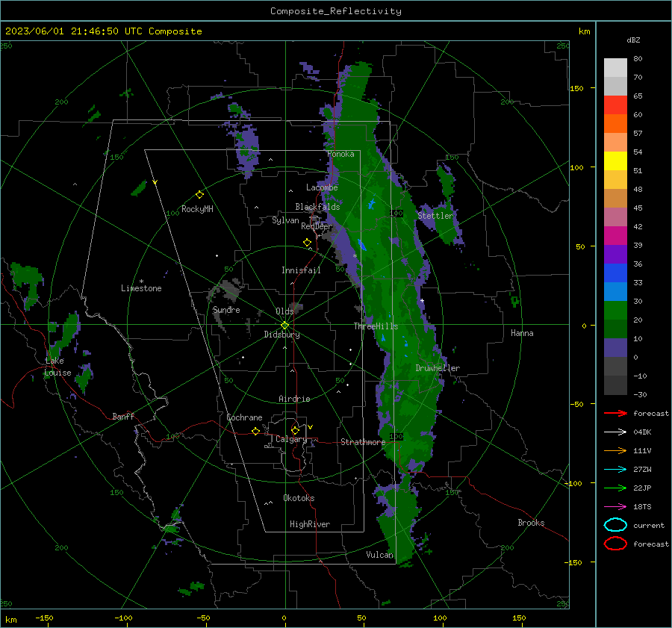Pick the light gray 70-80 dBZ swatch
This screenshot has height=628, width=672.
(615, 68)
